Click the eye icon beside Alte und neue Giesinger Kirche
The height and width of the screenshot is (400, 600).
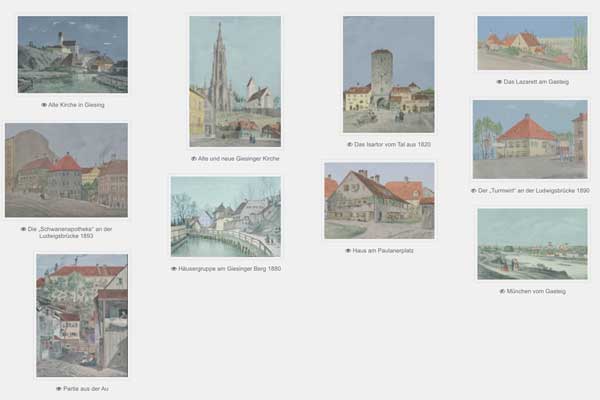pos(194,158)
